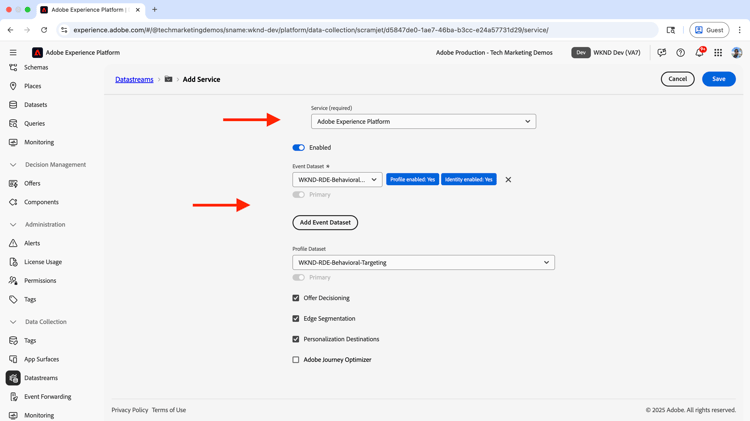Collapse the Decision Management section
The height and width of the screenshot is (421, 750).
coord(13,165)
